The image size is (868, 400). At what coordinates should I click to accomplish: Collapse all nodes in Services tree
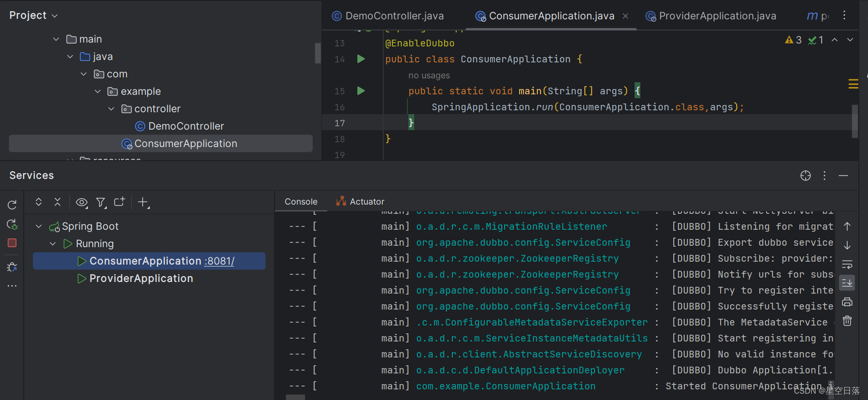(x=58, y=202)
